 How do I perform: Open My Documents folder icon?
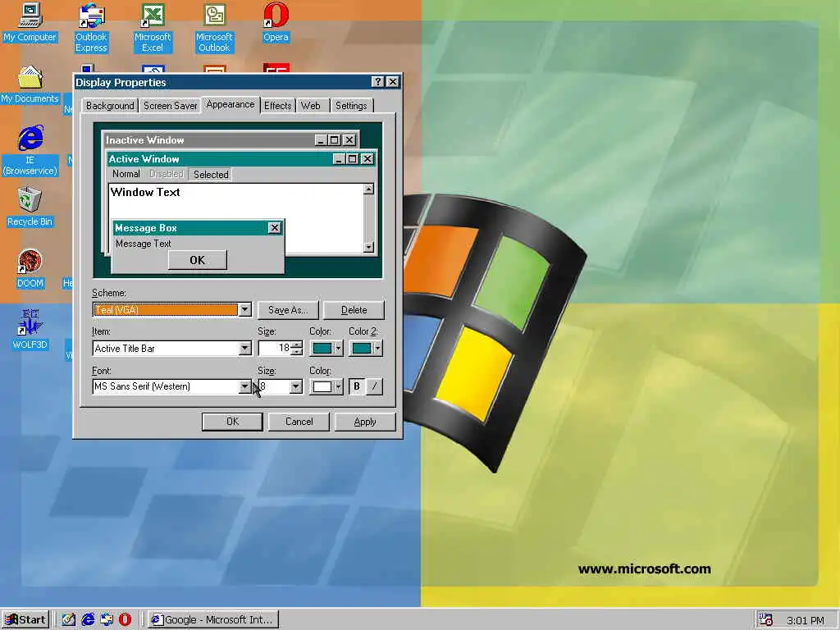point(30,84)
